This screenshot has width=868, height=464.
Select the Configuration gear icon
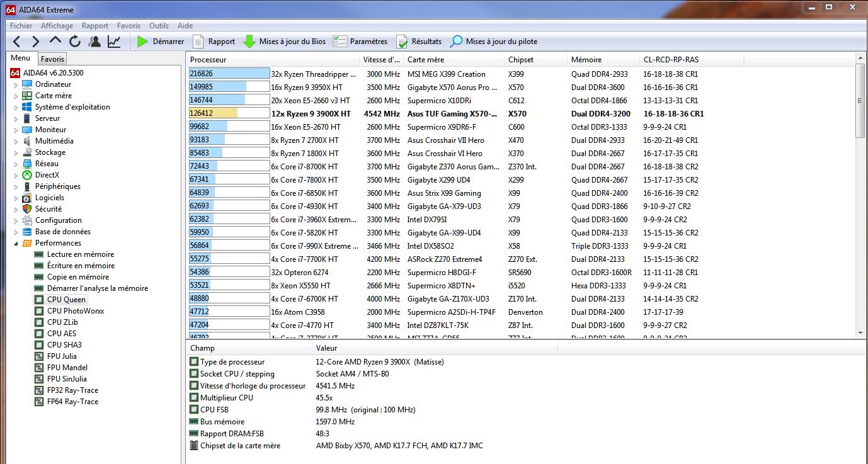tap(27, 220)
